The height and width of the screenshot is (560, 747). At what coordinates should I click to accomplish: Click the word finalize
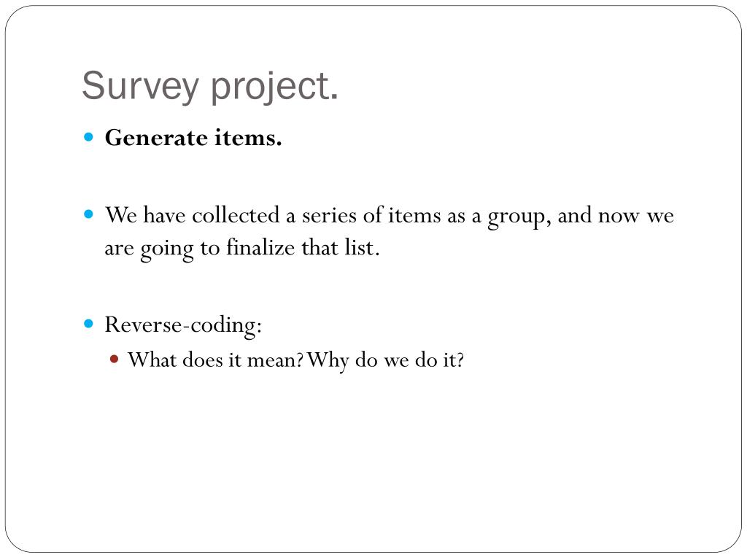260,247
